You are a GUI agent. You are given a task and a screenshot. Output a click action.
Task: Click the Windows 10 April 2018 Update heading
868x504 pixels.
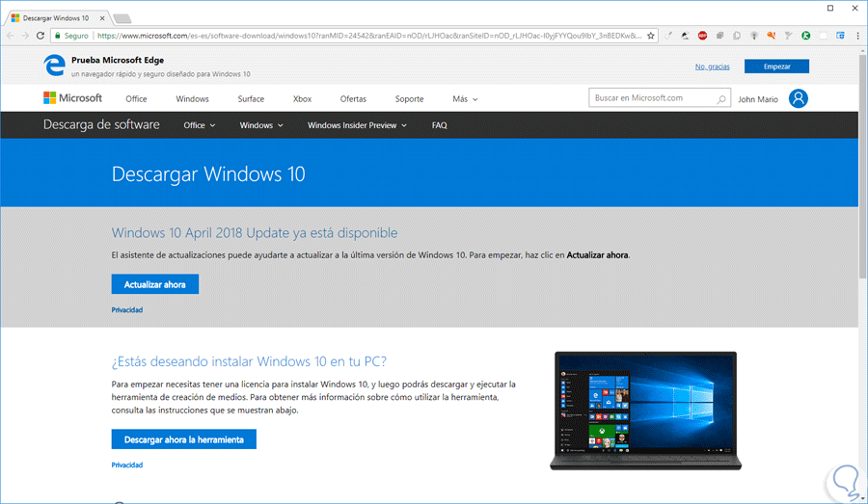pos(255,233)
